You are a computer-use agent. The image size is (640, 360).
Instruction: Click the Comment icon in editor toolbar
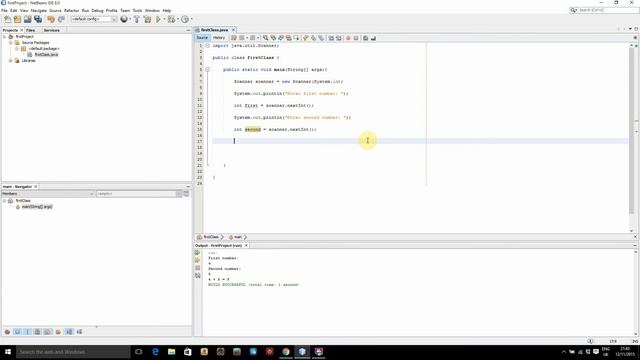point(366,38)
